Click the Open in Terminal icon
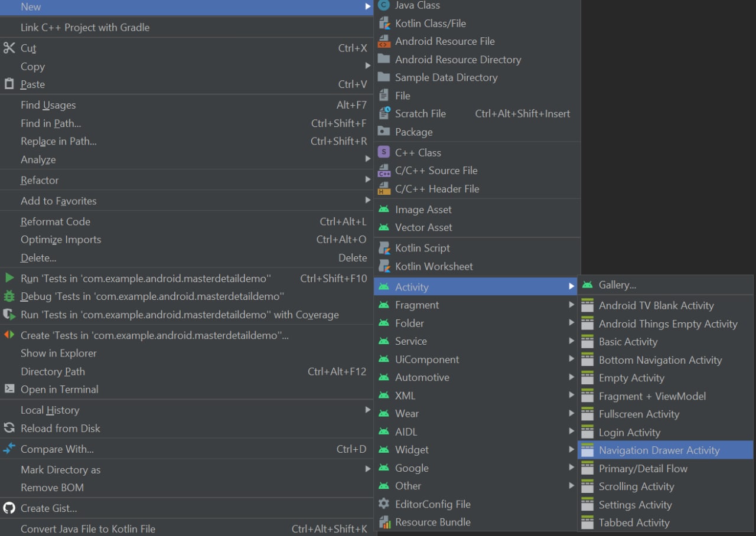Screen dimensions: 756x536 tap(9, 389)
